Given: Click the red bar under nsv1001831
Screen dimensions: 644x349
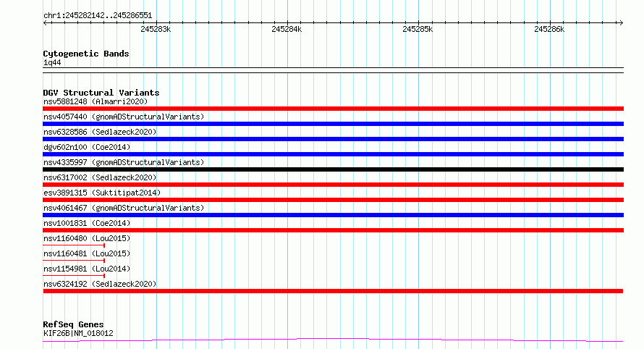Looking at the screenshot, I should pos(333,230).
